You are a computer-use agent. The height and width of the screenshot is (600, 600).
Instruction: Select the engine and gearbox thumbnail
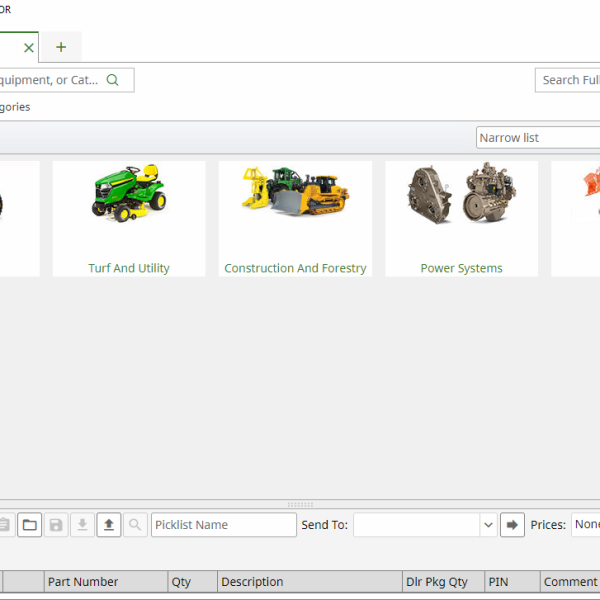click(462, 192)
